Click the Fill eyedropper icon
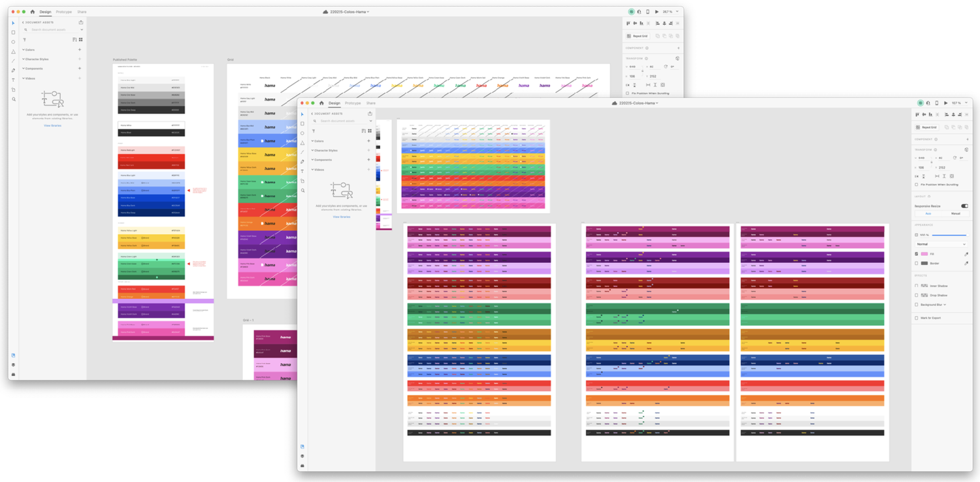Screen dimensions: 980x482 point(966,254)
